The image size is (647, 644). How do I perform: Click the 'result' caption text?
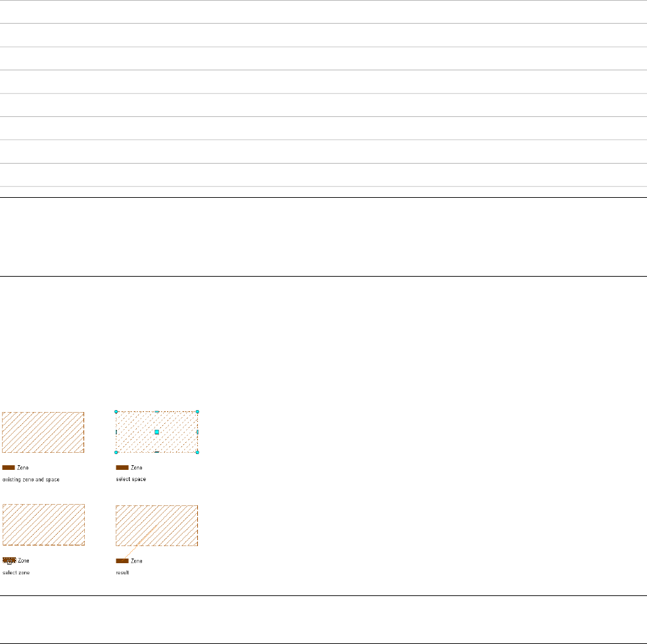pyautogui.click(x=123, y=572)
